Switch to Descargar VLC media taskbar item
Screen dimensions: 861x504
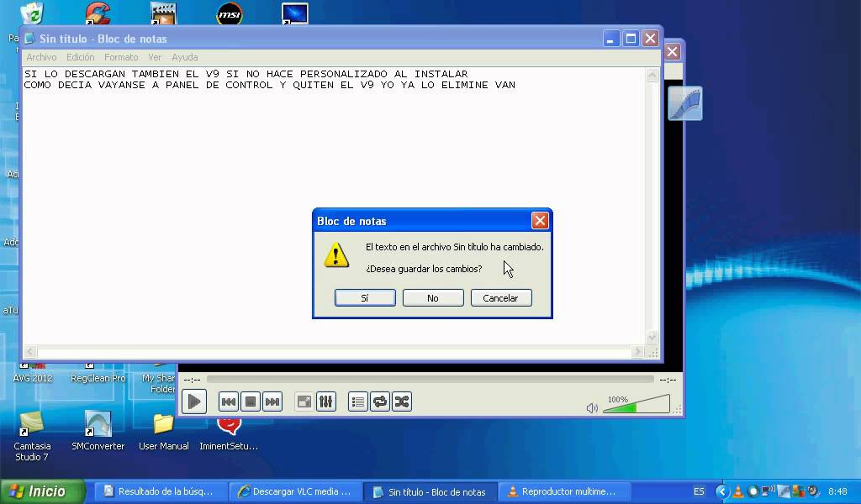[294, 491]
